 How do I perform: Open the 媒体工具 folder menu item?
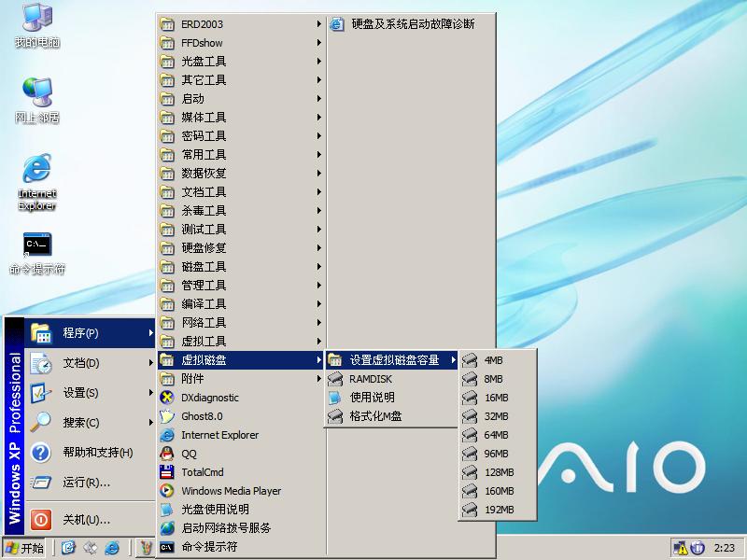(242, 118)
